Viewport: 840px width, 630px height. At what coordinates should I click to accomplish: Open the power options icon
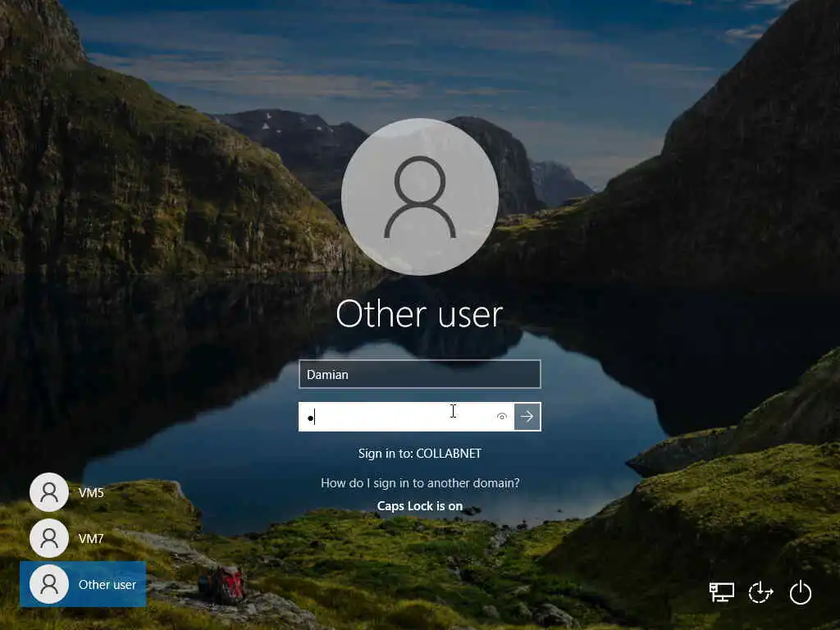click(801, 592)
